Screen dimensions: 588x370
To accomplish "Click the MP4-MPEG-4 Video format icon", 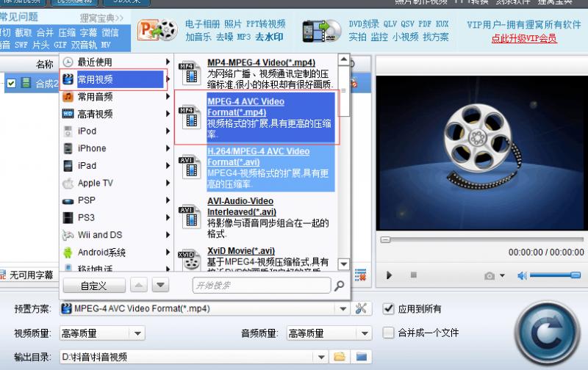I will (190, 73).
